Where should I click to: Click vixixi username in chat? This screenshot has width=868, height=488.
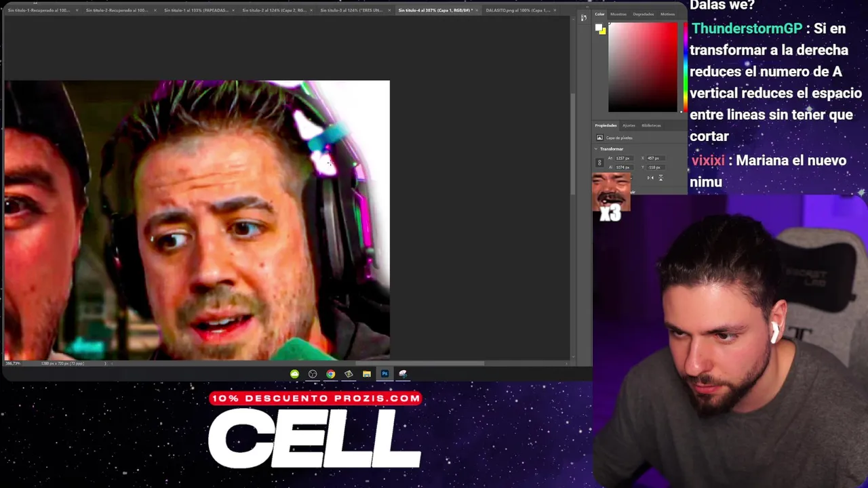[x=708, y=161]
